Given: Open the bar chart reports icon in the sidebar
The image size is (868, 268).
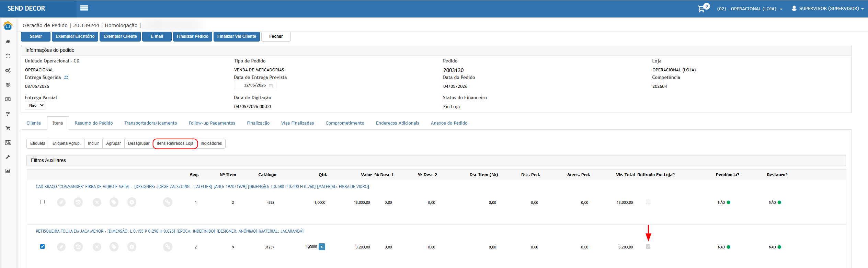Looking at the screenshot, I should click(x=8, y=171).
